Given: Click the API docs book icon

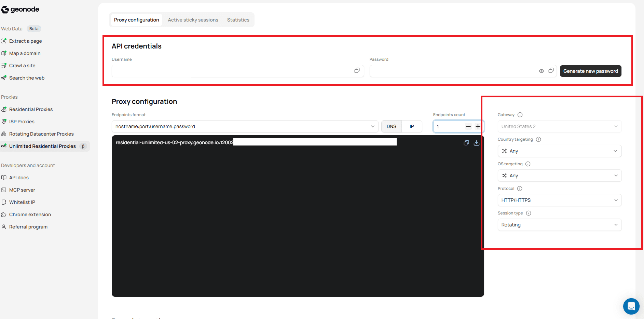Looking at the screenshot, I should click(x=4, y=178).
